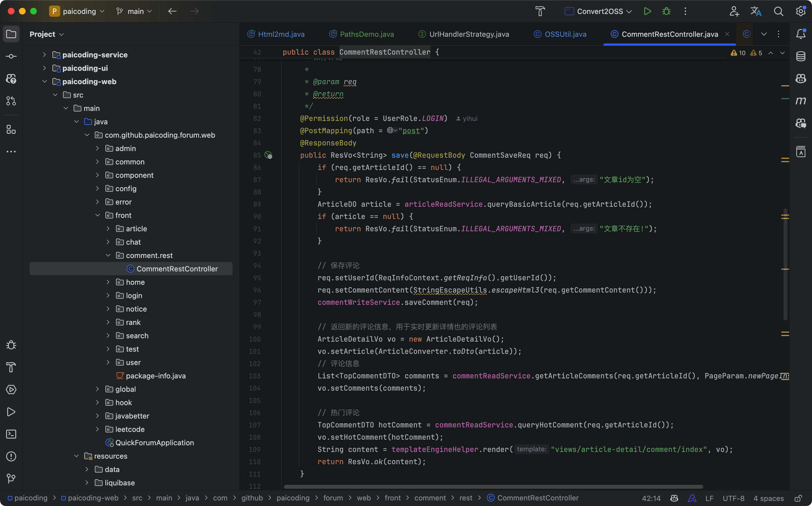Screen dimensions: 812x506
Task: Open the Terminal tool window
Action: coord(11,434)
